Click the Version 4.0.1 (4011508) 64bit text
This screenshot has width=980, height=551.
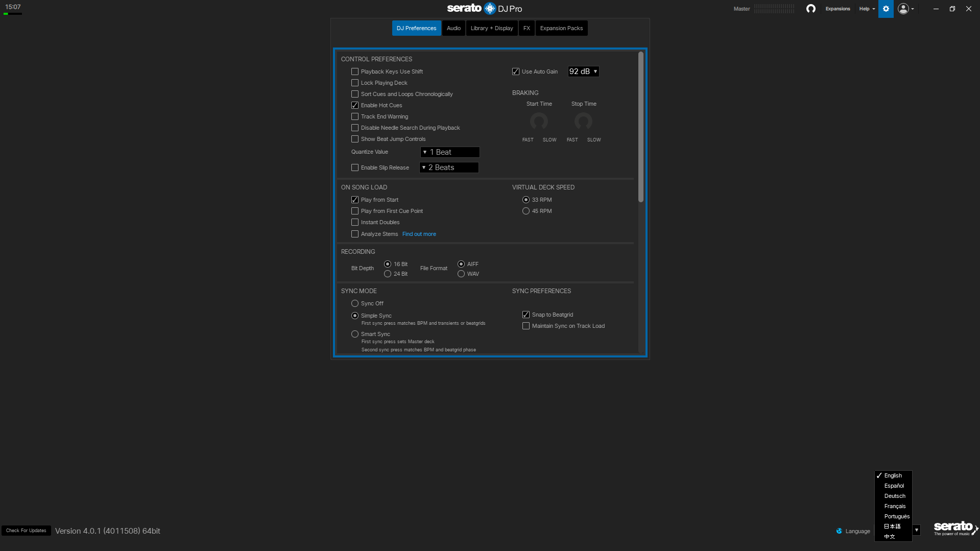coord(108,531)
